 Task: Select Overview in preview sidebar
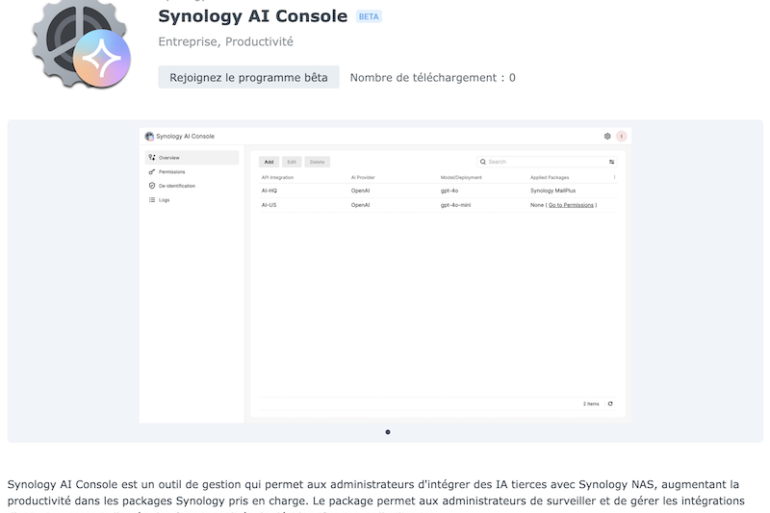point(192,158)
